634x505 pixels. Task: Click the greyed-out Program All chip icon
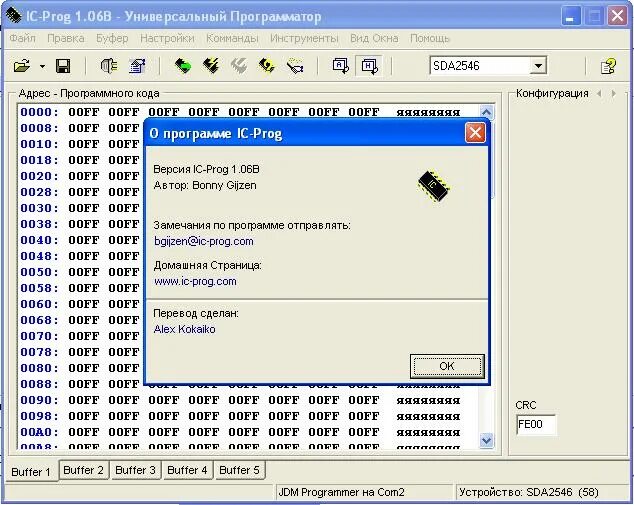(239, 66)
